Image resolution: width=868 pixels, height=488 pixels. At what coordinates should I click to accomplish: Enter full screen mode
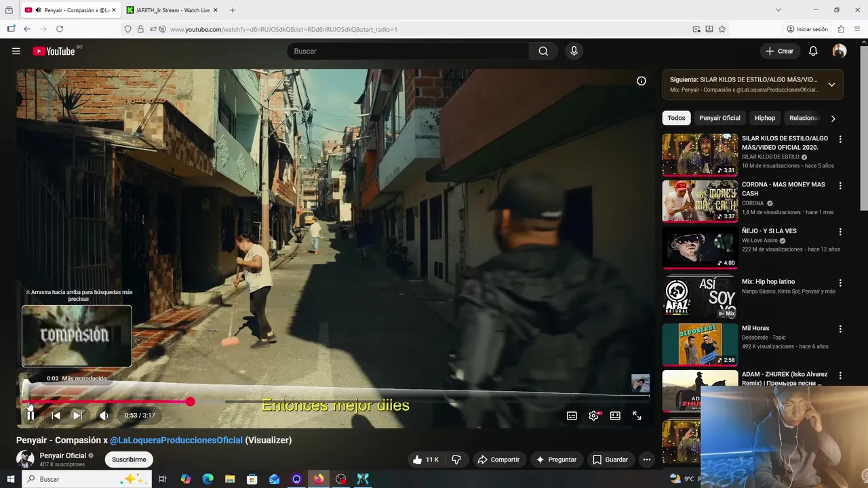coord(637,415)
